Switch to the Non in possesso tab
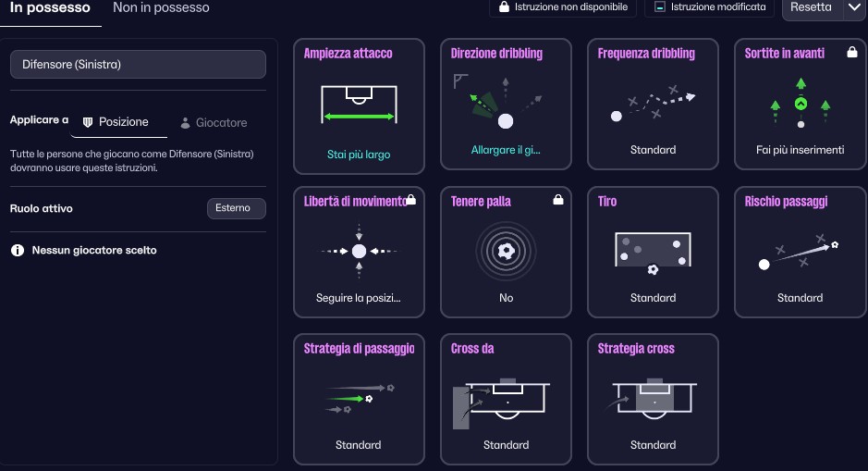 pyautogui.click(x=161, y=8)
